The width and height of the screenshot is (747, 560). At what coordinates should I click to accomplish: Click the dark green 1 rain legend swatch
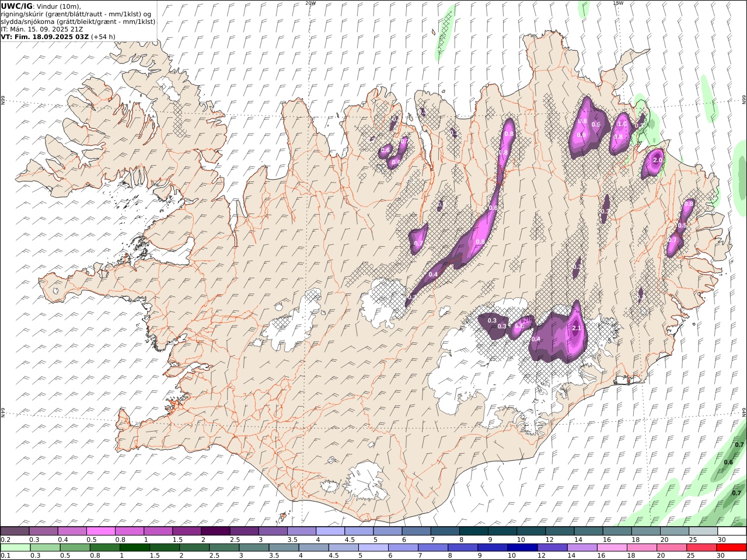[x=134, y=548]
